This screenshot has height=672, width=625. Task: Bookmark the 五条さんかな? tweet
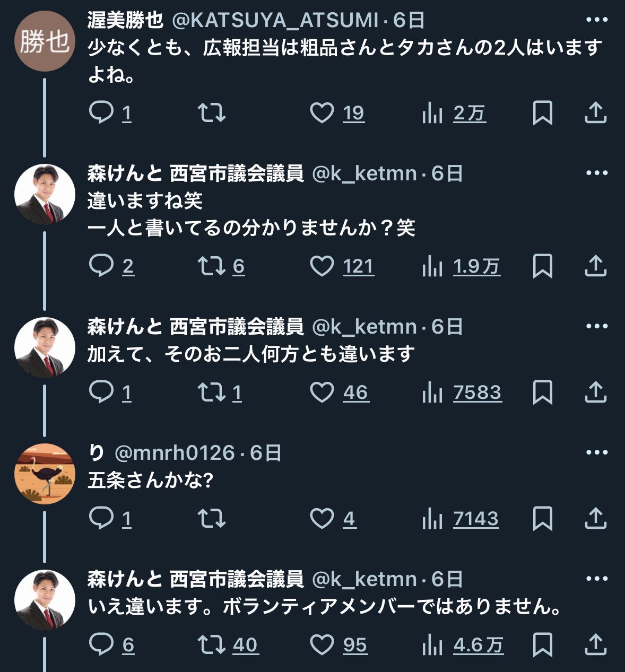pos(542,518)
